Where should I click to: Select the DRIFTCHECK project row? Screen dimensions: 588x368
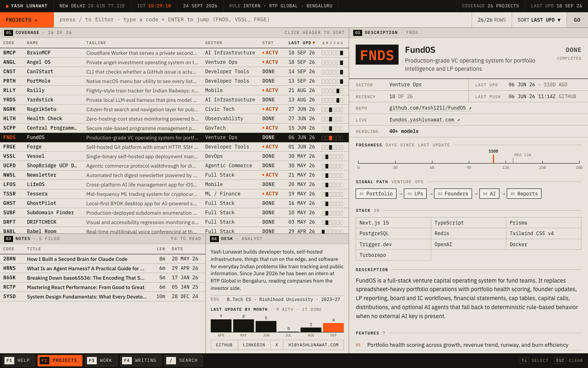click(174, 222)
